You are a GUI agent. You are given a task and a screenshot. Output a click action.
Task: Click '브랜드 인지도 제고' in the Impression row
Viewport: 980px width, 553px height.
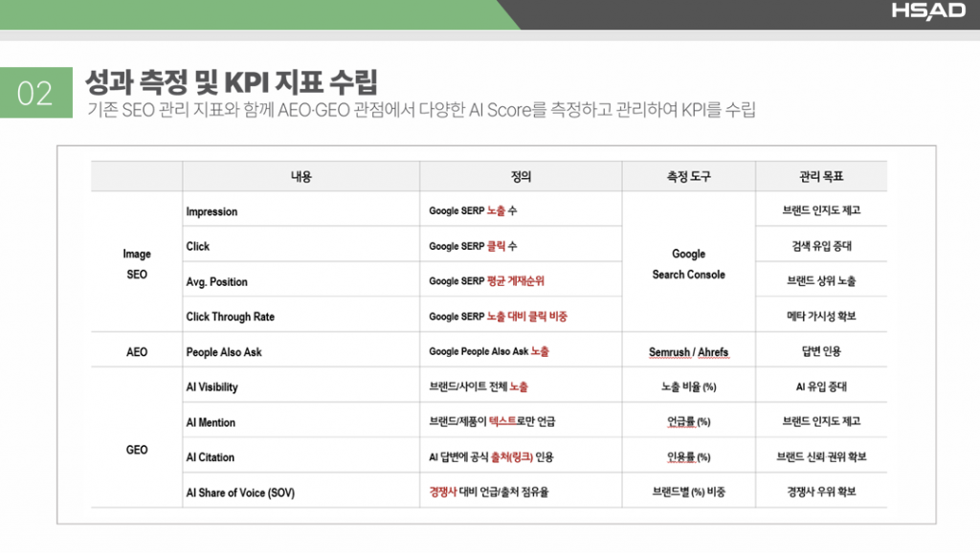click(x=821, y=210)
